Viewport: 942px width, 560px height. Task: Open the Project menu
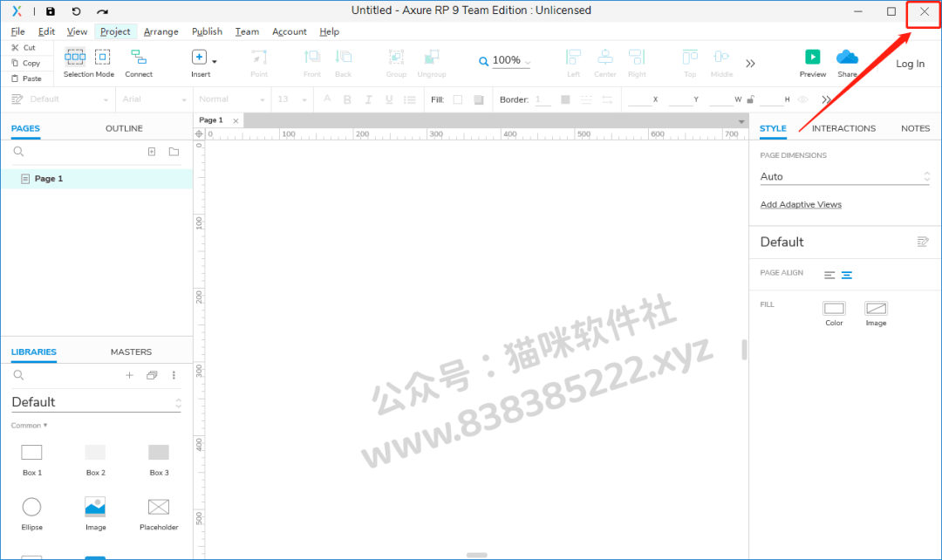[x=115, y=31]
